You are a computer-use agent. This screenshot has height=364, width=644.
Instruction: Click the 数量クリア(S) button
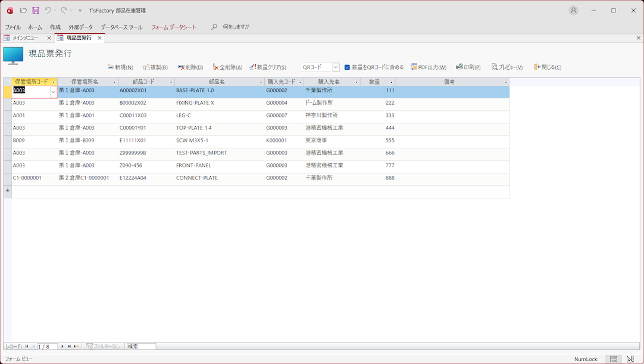point(268,67)
